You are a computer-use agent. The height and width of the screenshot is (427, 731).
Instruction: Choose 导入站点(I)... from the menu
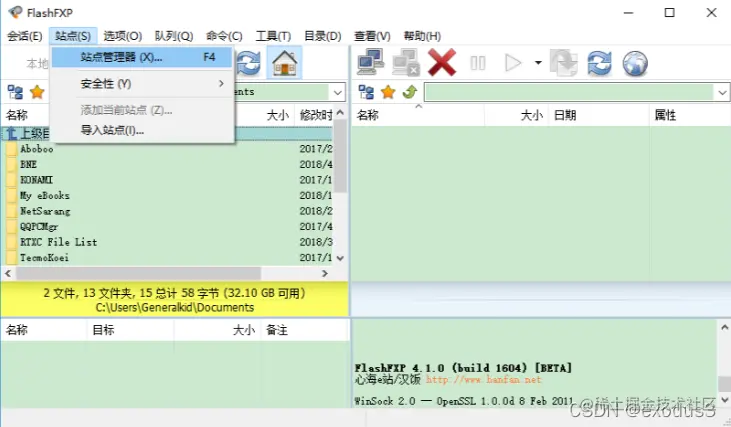[x=112, y=130]
